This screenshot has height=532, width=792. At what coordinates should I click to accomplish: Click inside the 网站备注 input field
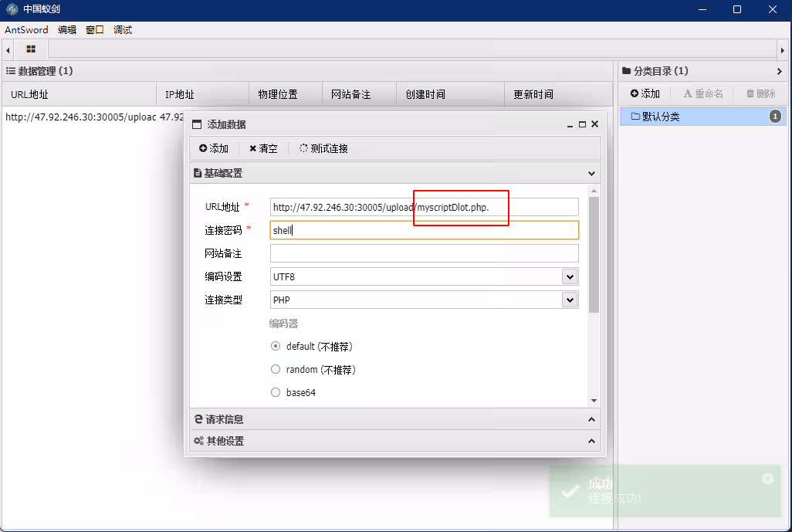point(424,253)
